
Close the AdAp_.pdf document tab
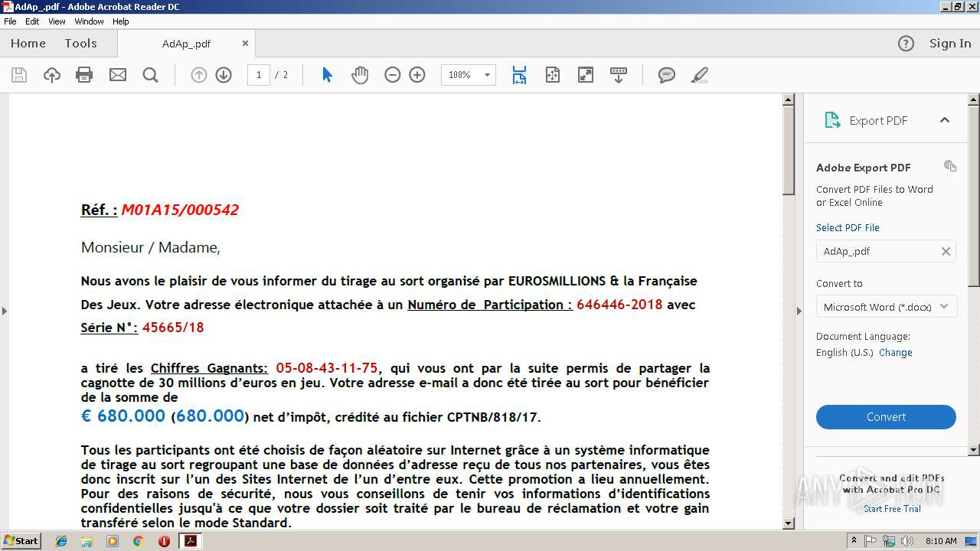[x=245, y=44]
